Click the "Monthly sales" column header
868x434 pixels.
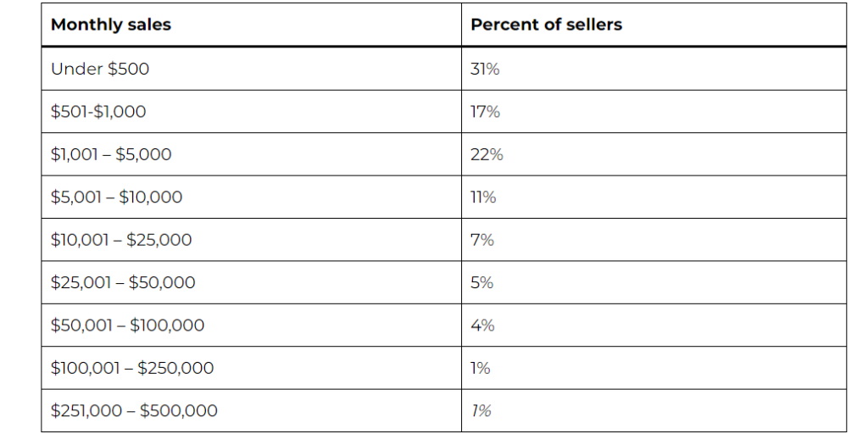click(111, 25)
